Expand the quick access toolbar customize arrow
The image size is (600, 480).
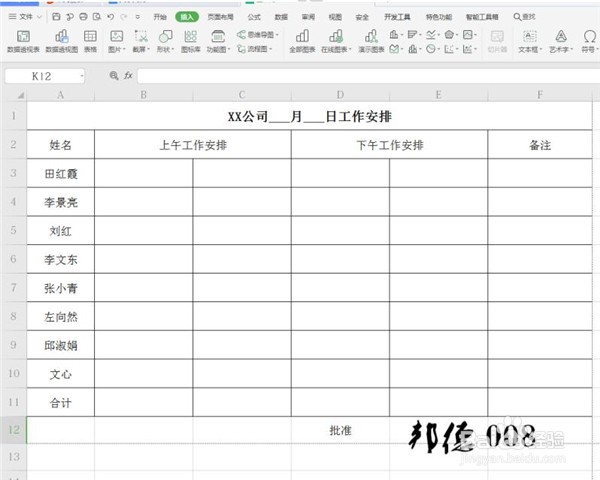point(138,17)
